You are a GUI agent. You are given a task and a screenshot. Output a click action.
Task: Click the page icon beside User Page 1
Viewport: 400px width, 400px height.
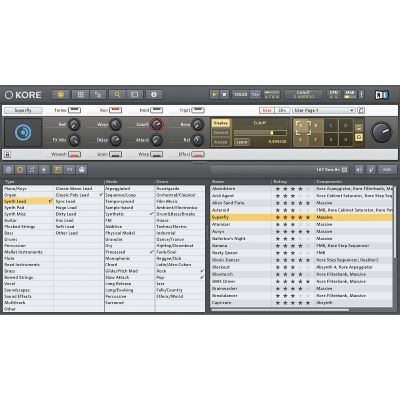(361, 110)
